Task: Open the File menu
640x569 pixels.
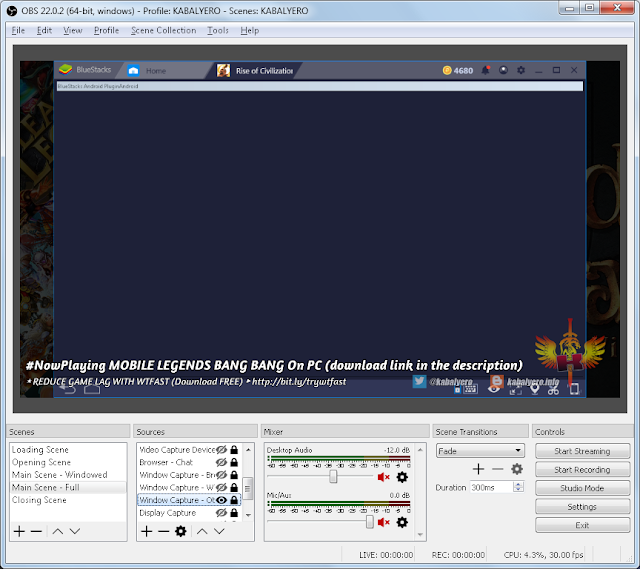Action: [x=18, y=30]
